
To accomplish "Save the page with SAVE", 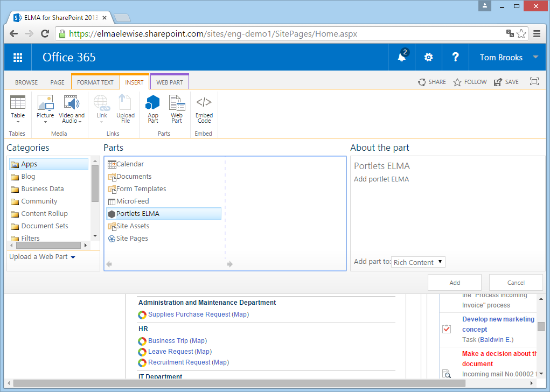I will (506, 82).
